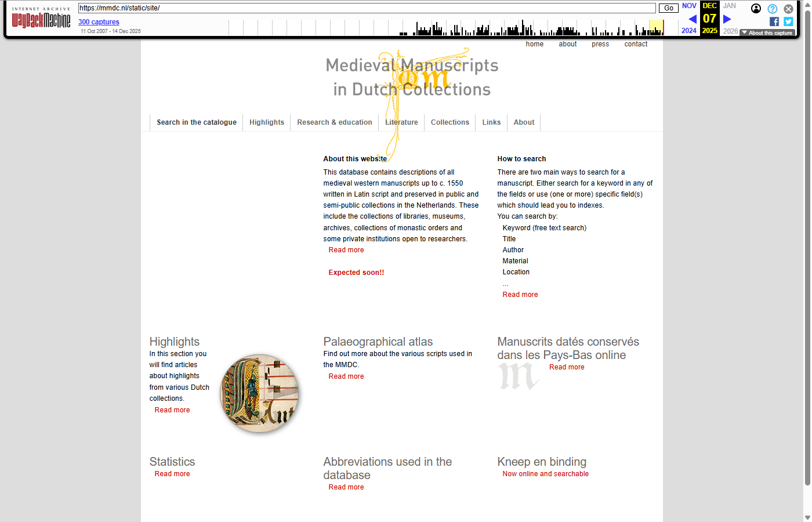The width and height of the screenshot is (812, 522).
Task: Click the Wayback Machine help question-mark icon
Action: tap(772, 8)
